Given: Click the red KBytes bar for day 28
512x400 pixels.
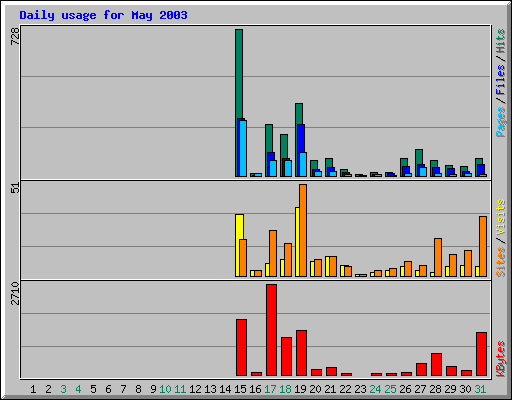Looking at the screenshot, I should [436, 364].
